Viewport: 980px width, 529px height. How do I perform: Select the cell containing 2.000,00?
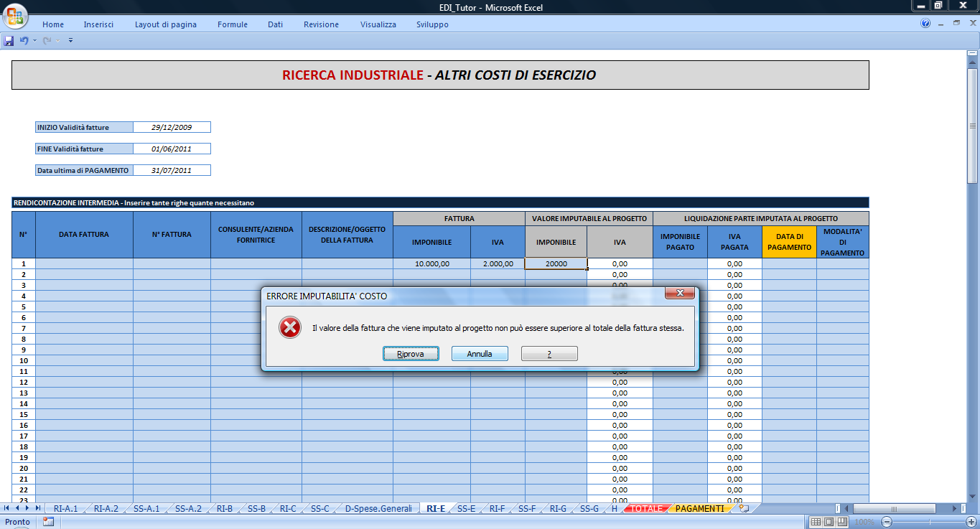(x=498, y=263)
